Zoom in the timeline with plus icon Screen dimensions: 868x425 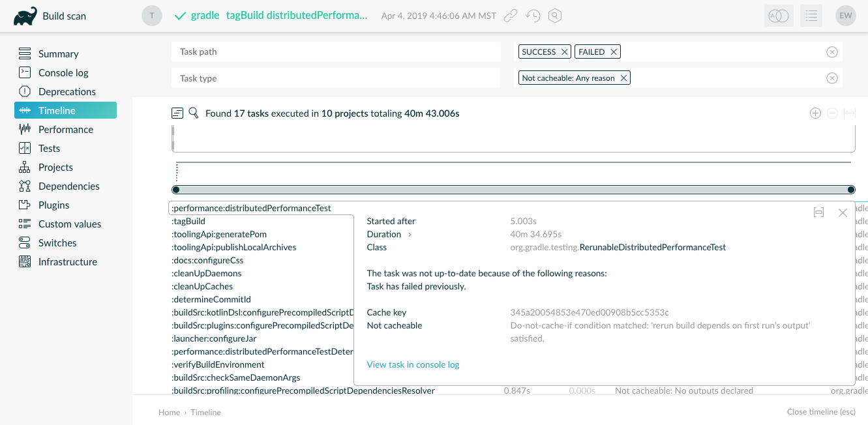[815, 113]
